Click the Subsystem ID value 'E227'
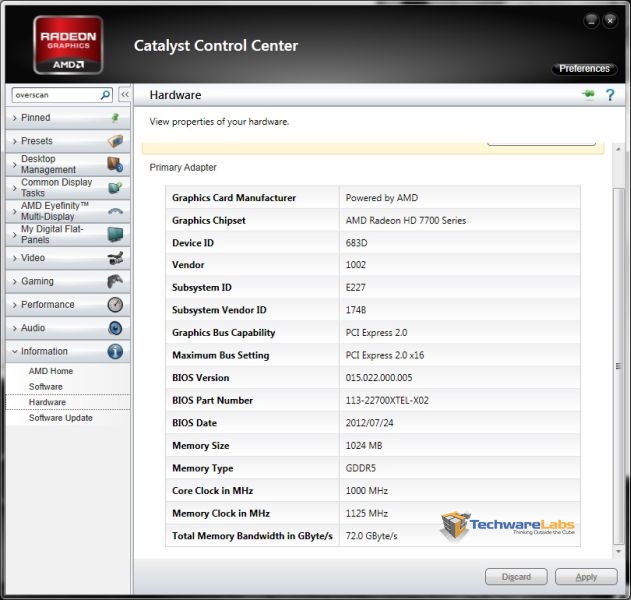This screenshot has height=600, width=631. click(x=355, y=288)
